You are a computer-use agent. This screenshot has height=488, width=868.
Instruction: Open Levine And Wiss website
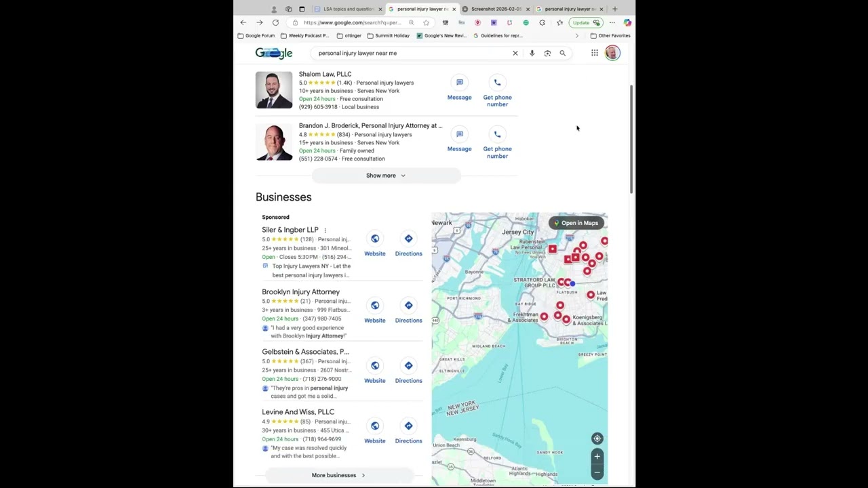pyautogui.click(x=374, y=432)
